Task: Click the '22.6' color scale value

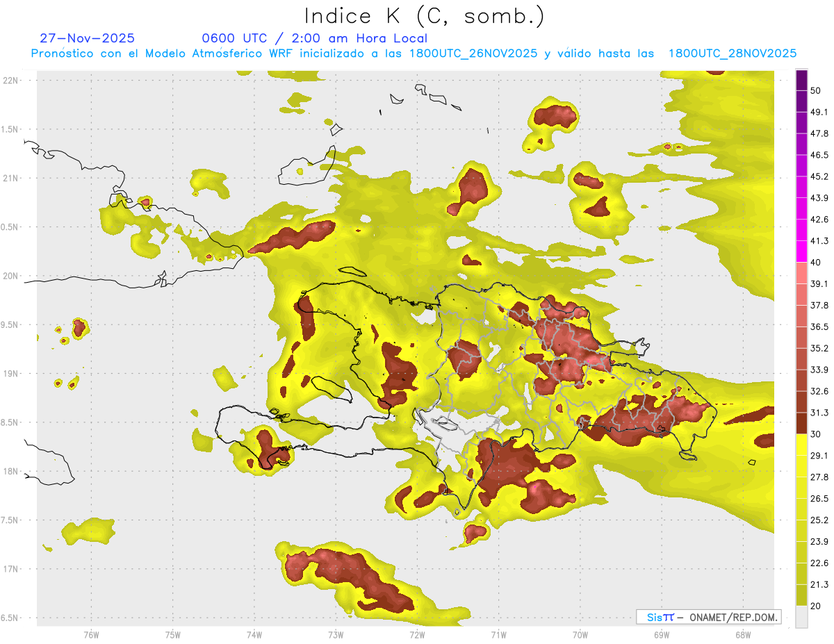Action: [819, 563]
